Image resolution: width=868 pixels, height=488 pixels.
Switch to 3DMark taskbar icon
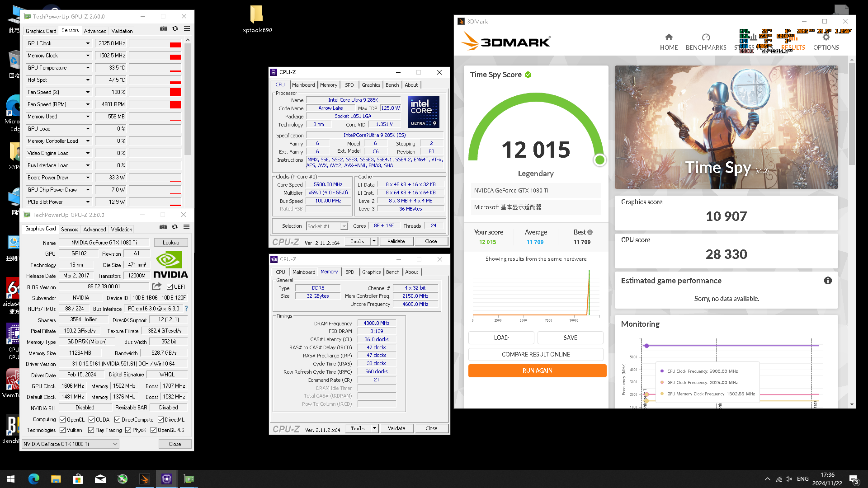pos(145,479)
